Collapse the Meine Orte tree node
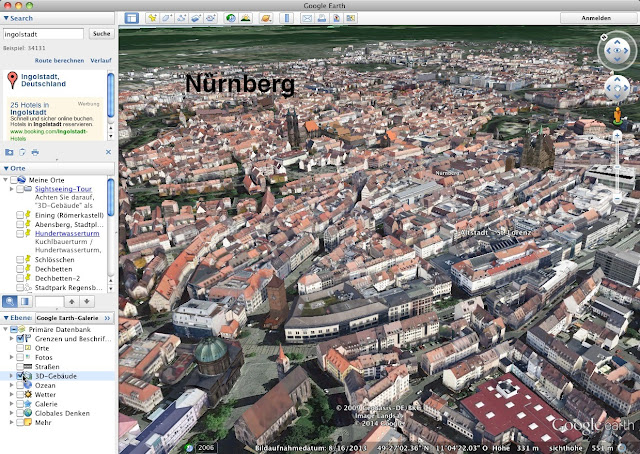The image size is (640, 454). click(5, 180)
